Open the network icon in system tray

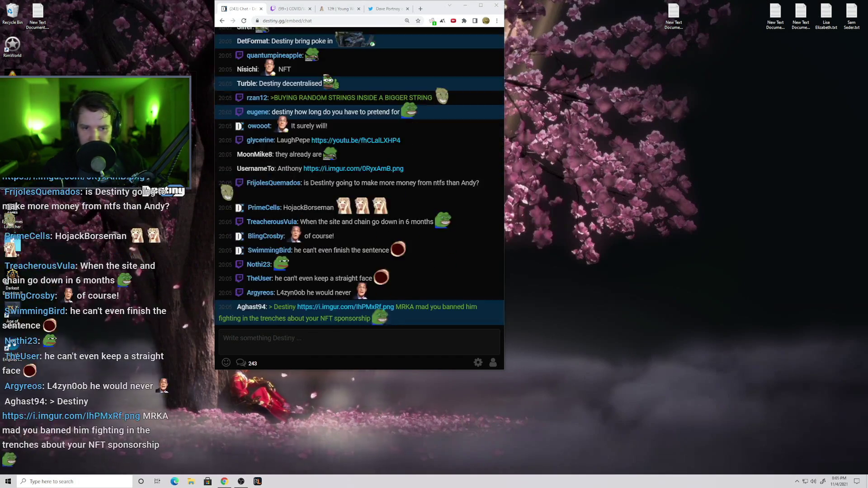click(805, 481)
